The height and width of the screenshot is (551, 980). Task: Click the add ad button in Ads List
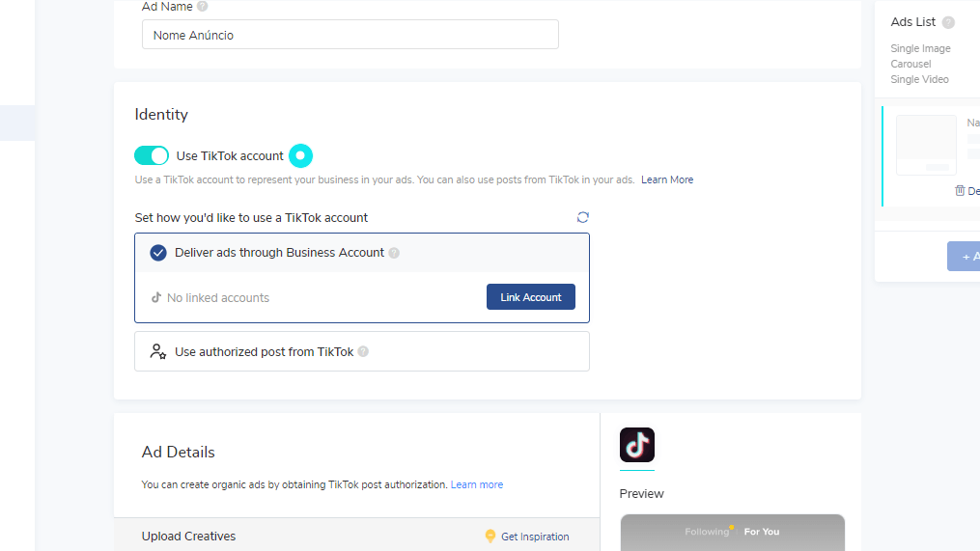964,256
